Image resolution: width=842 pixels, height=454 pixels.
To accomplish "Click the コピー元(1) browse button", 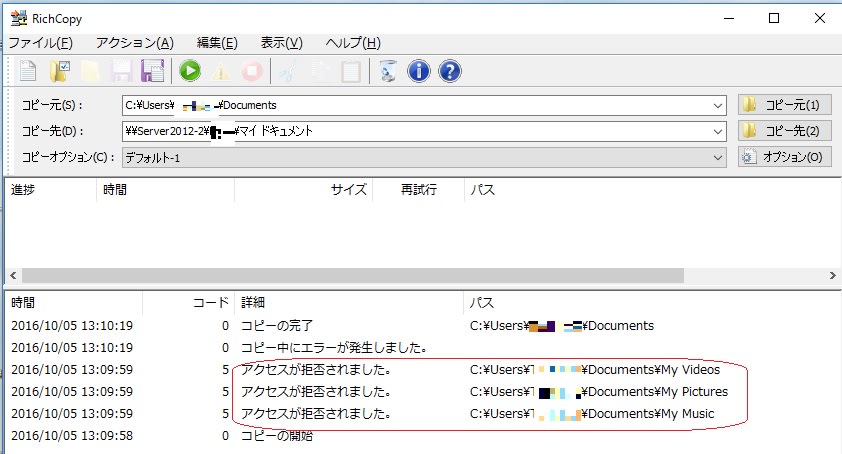I will (x=785, y=105).
